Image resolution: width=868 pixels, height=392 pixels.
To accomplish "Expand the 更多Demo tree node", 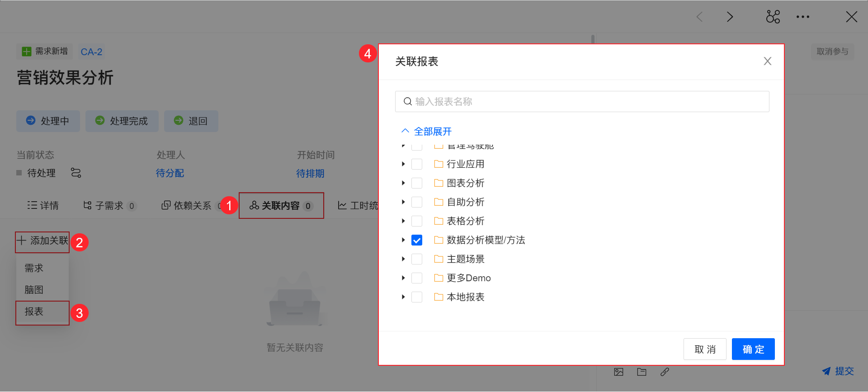I will [x=403, y=278].
